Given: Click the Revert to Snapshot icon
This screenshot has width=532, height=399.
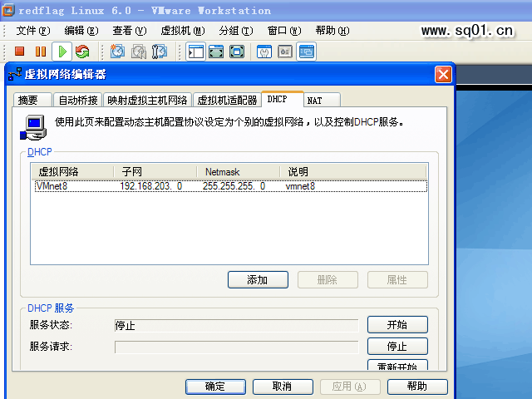Looking at the screenshot, I should (x=139, y=52).
